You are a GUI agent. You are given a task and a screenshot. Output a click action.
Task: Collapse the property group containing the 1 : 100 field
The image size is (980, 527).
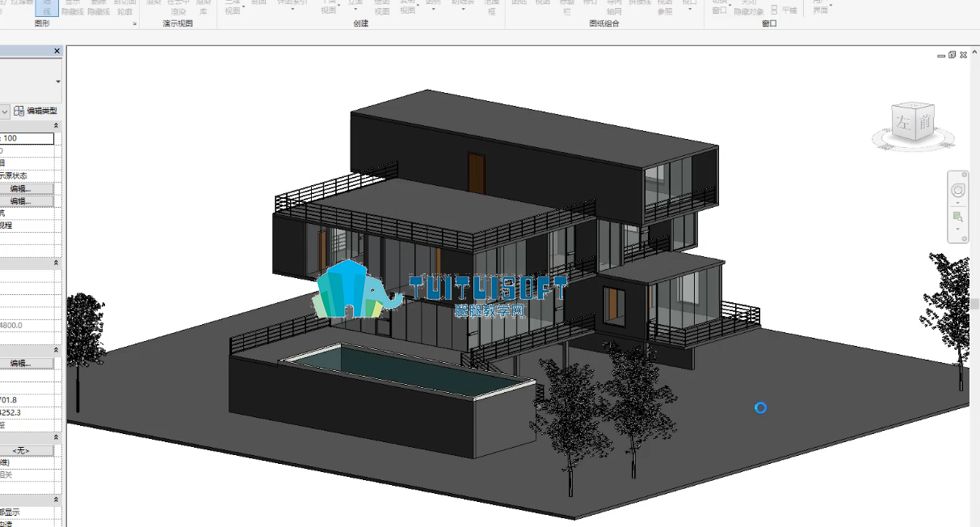(57, 126)
